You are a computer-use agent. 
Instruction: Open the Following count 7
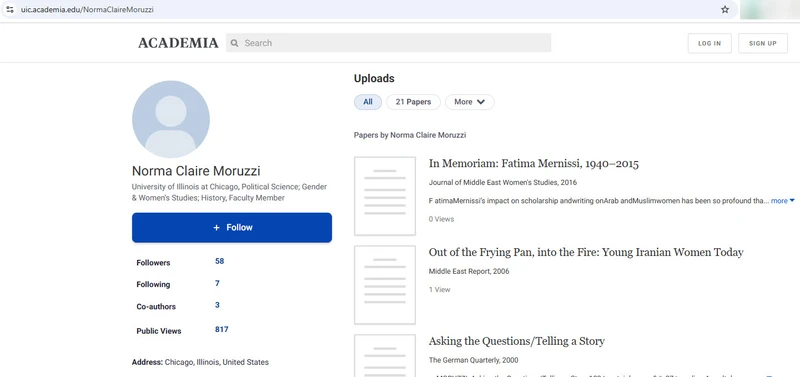click(x=217, y=283)
